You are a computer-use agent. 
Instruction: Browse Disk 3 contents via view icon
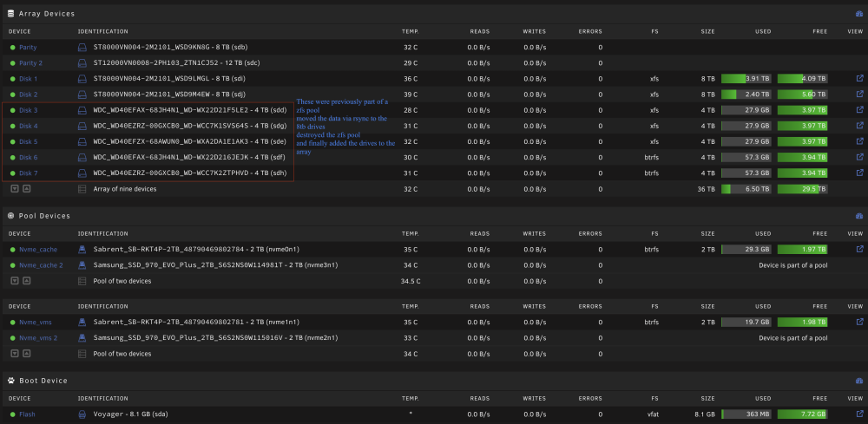coord(859,110)
